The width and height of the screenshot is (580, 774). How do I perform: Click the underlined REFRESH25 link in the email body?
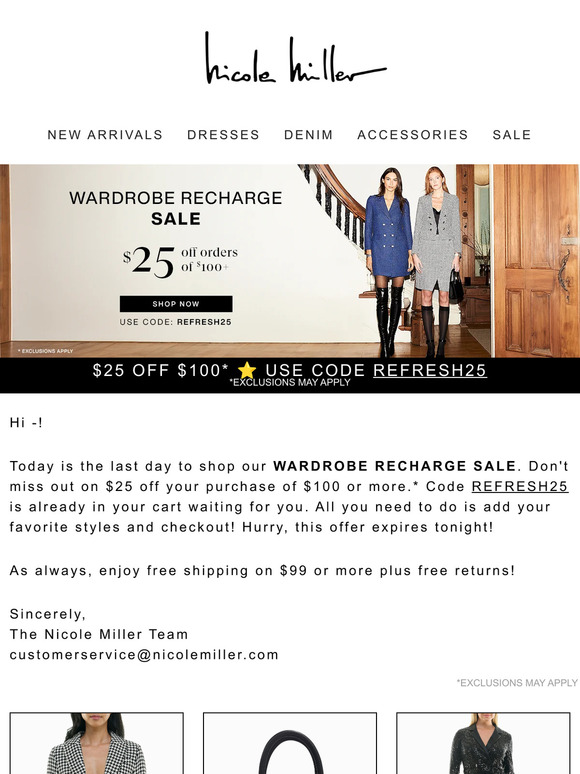[520, 486]
